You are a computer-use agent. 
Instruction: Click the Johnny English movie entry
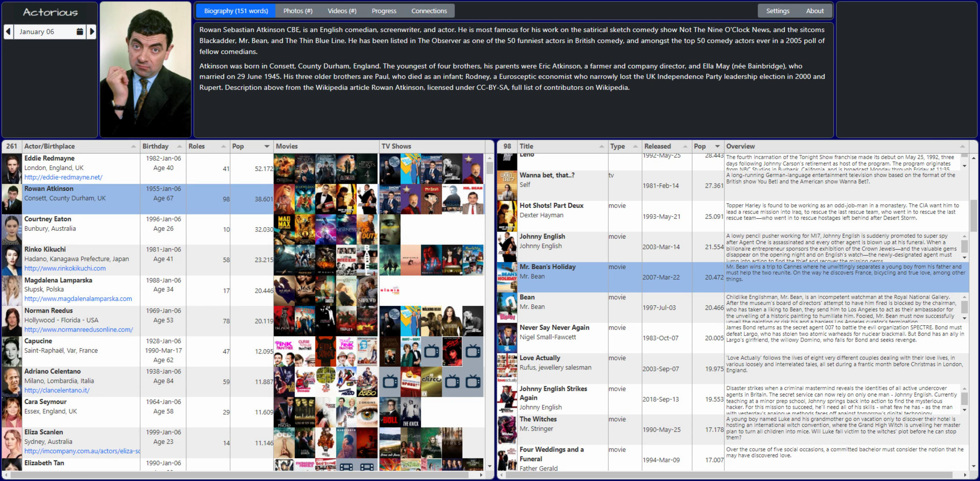(559, 246)
